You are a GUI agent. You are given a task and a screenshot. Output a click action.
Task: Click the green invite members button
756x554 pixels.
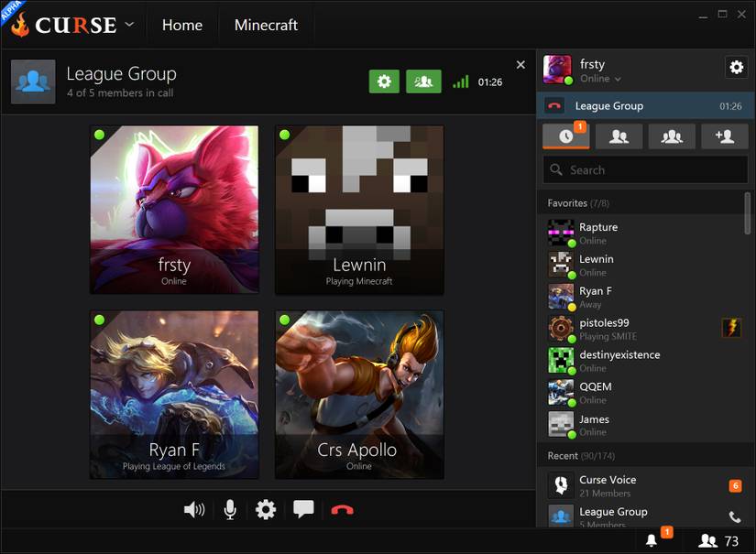422,81
